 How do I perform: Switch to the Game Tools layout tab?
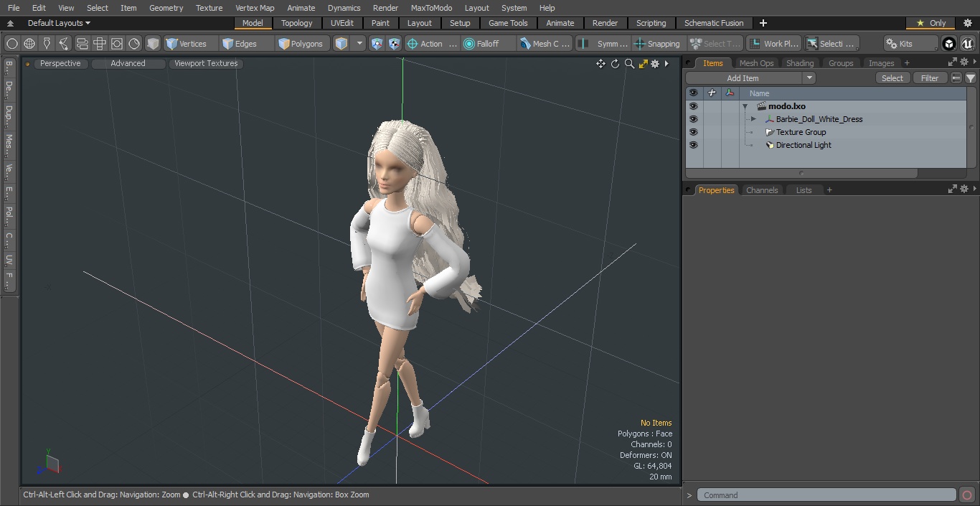(508, 23)
